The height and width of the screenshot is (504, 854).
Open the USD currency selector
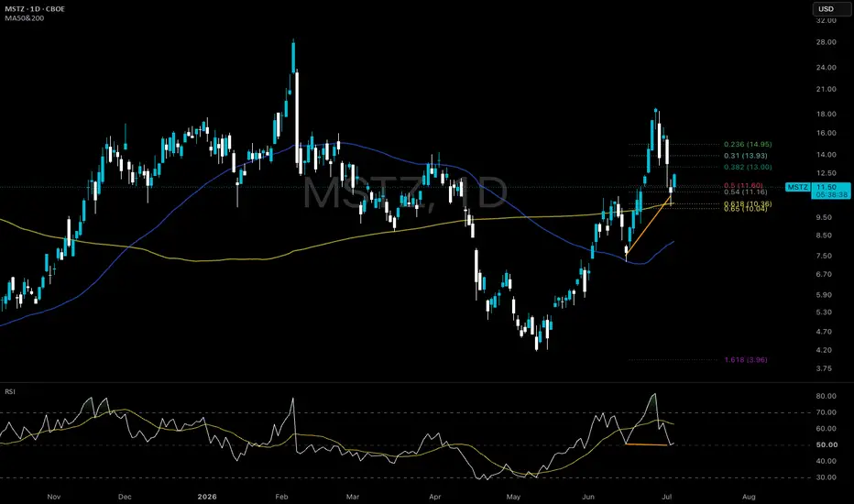pos(832,9)
